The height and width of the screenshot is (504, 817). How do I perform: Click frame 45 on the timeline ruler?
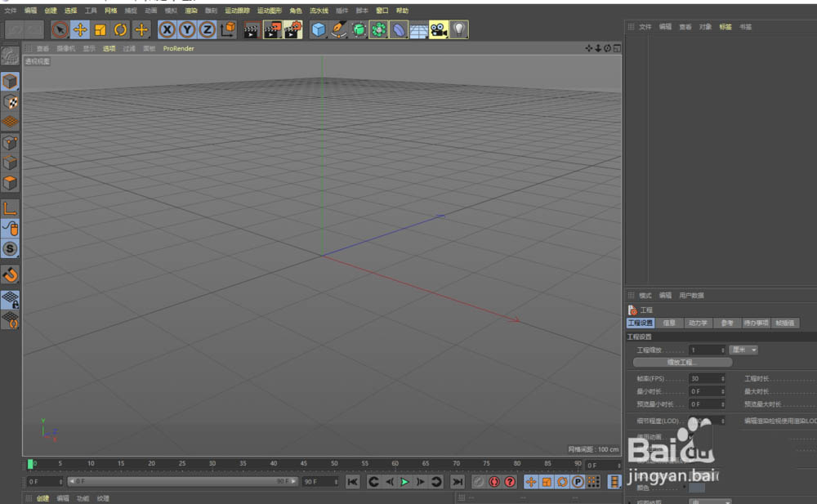pyautogui.click(x=304, y=464)
